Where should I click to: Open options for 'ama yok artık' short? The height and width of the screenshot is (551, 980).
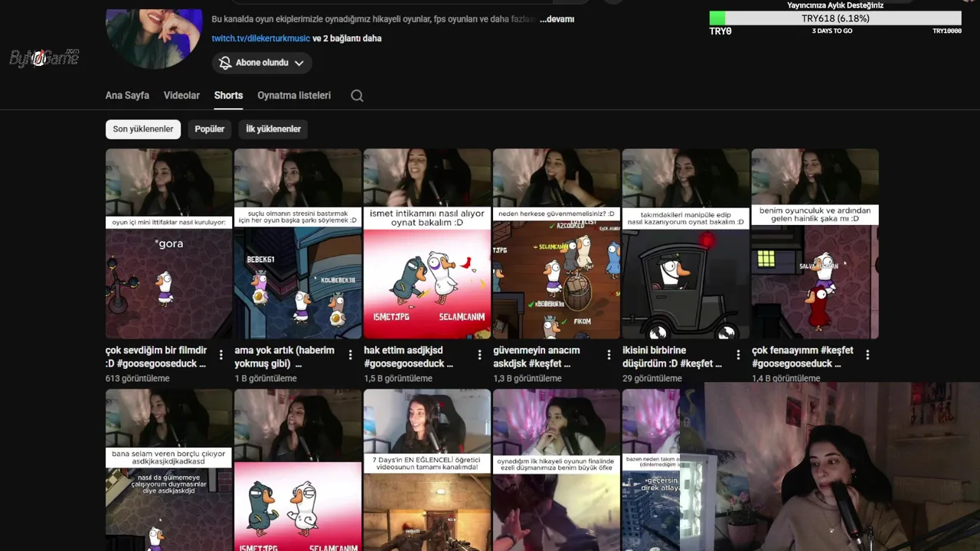[x=351, y=355]
